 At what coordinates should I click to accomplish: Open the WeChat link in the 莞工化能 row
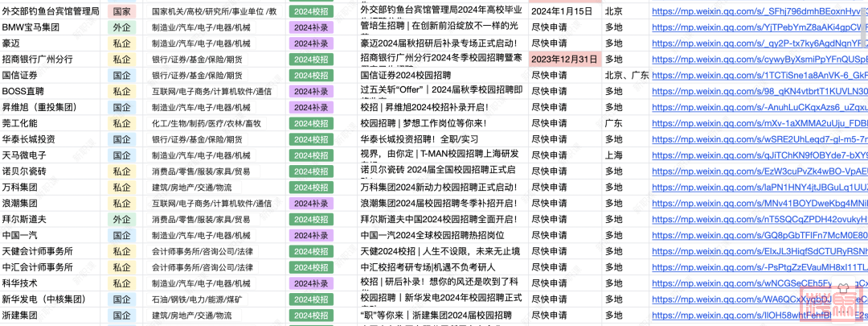[x=759, y=123]
